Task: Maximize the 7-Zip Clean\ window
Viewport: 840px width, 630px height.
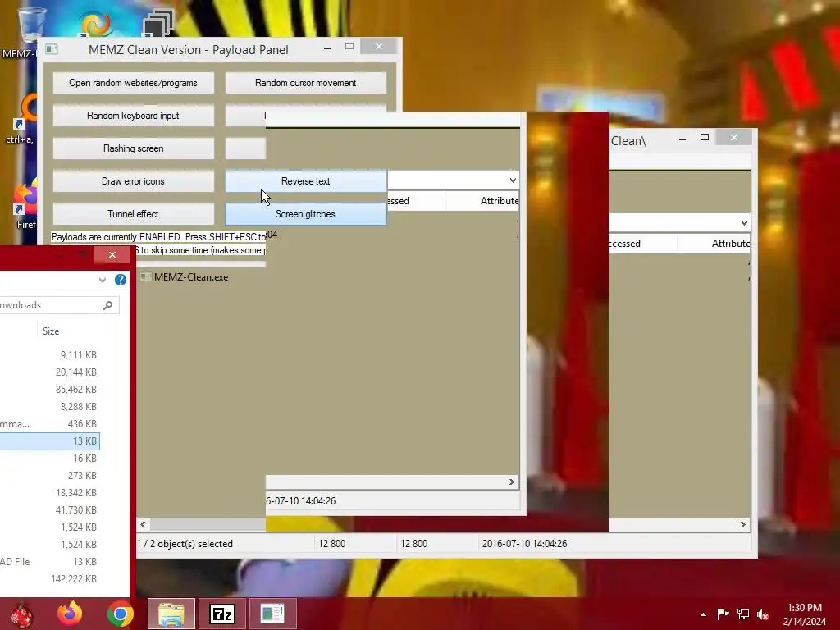Action: click(x=705, y=138)
